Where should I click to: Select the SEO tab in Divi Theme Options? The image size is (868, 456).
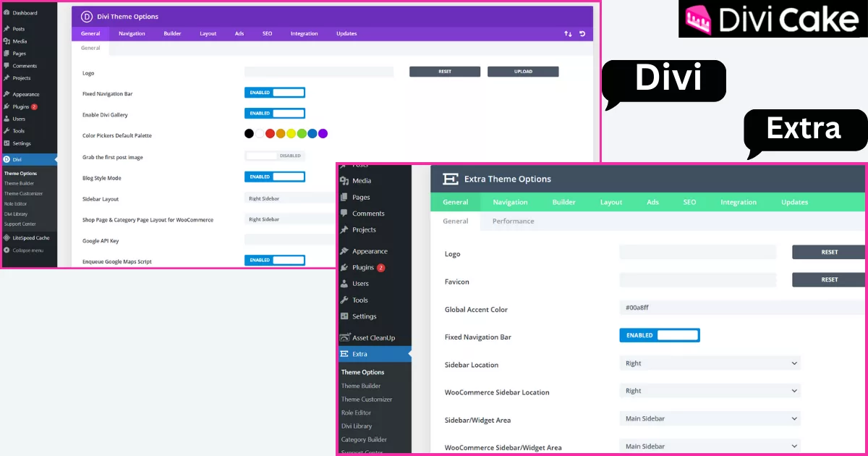(x=267, y=33)
